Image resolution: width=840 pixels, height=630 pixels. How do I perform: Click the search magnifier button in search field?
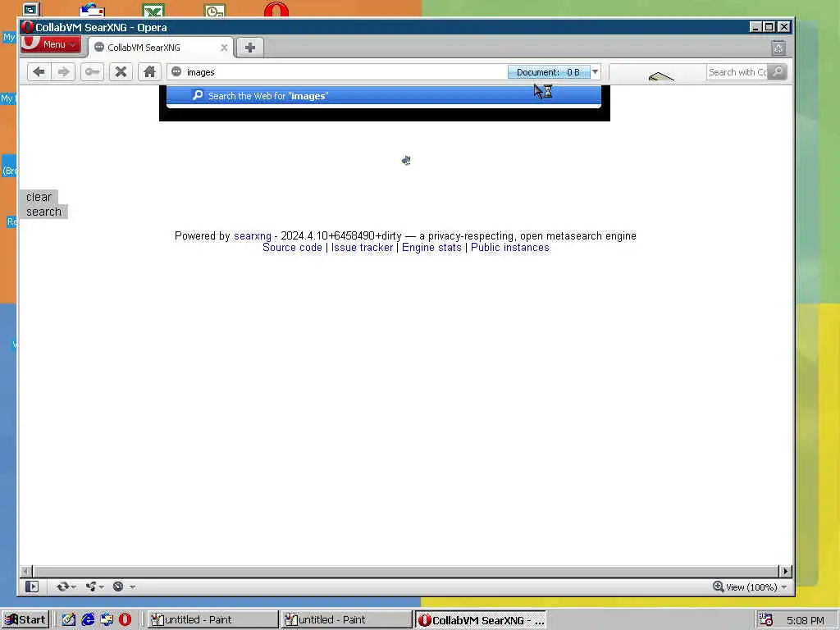(778, 71)
